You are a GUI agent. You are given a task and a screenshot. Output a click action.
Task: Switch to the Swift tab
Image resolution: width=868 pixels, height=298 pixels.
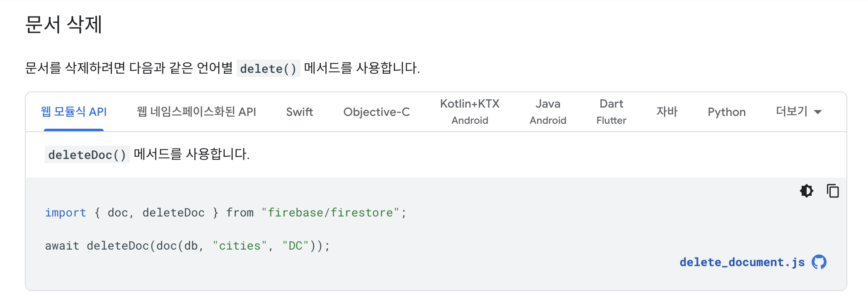(x=299, y=112)
